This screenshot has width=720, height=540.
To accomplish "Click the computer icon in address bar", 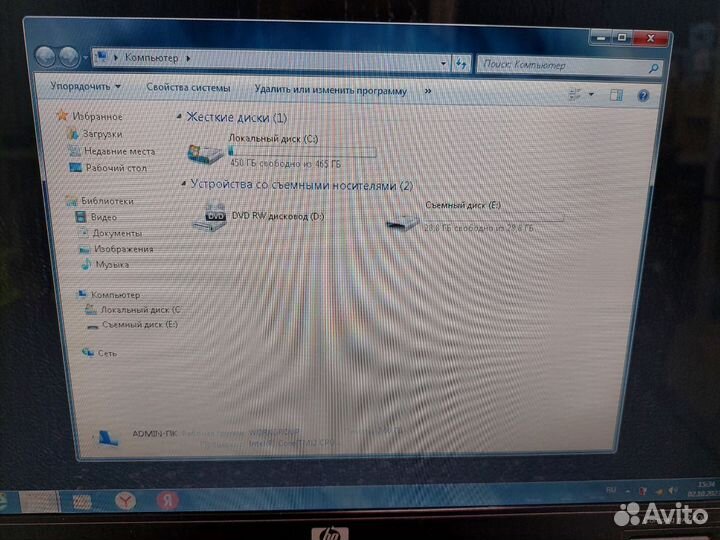I will (102, 57).
